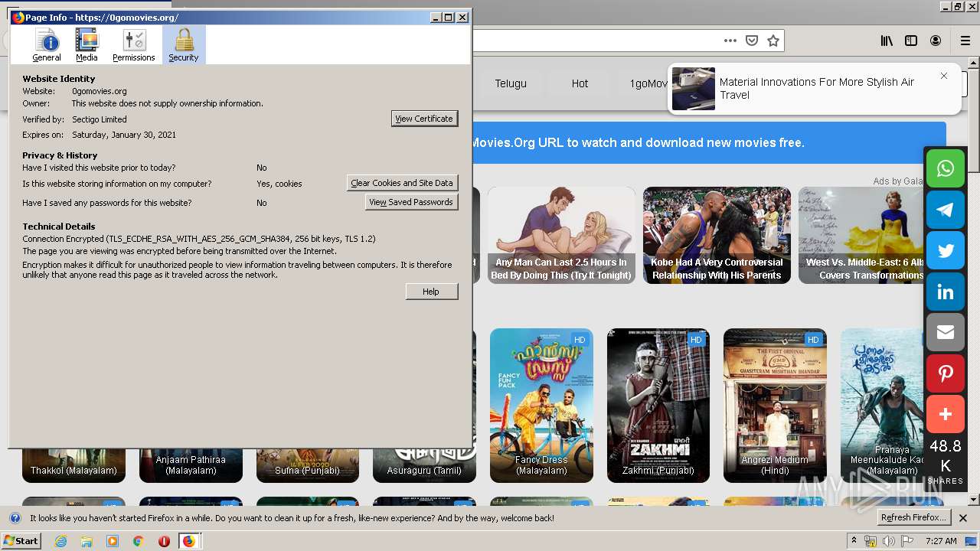Open the Firefox Library icon

[x=887, y=41]
